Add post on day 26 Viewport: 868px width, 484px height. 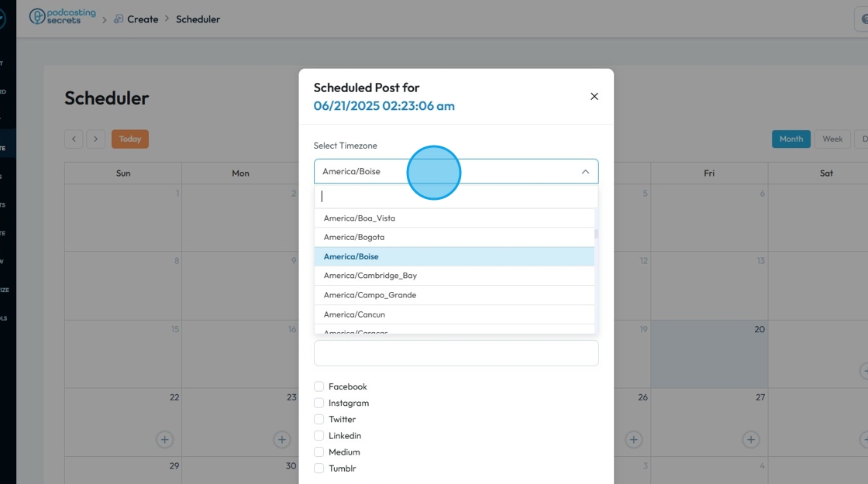click(634, 439)
